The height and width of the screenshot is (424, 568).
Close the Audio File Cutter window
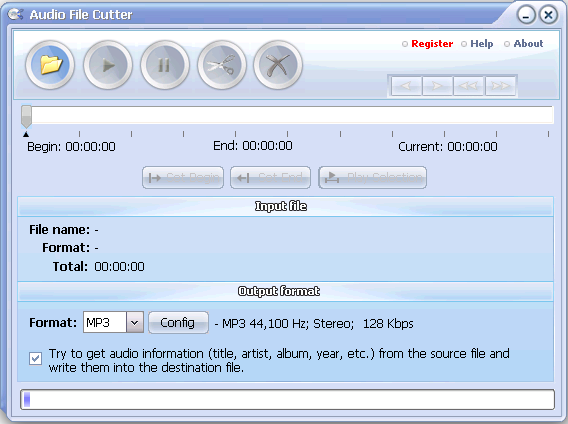click(548, 15)
